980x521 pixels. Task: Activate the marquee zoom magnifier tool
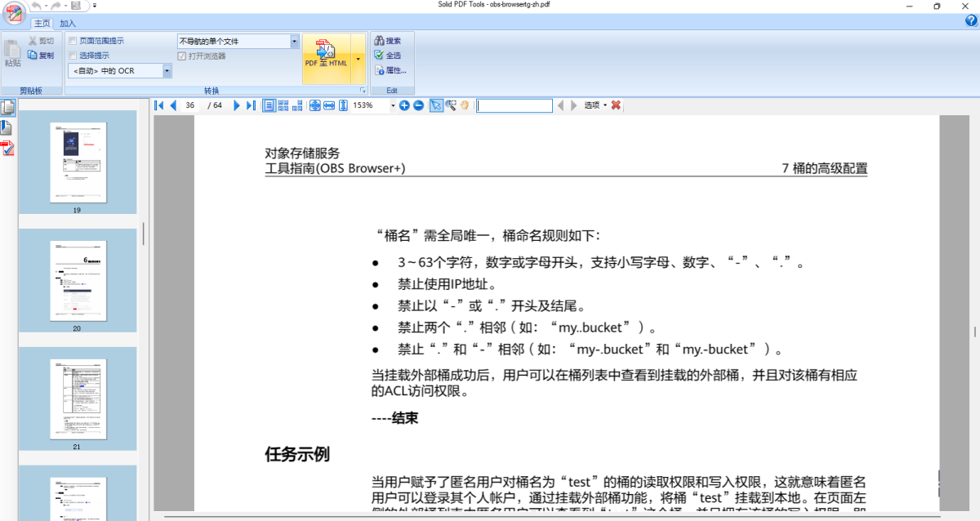tap(450, 105)
